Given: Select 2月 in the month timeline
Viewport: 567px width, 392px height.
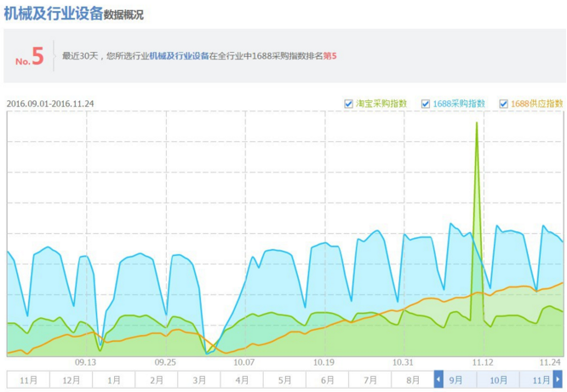Looking at the screenshot, I should click(156, 380).
